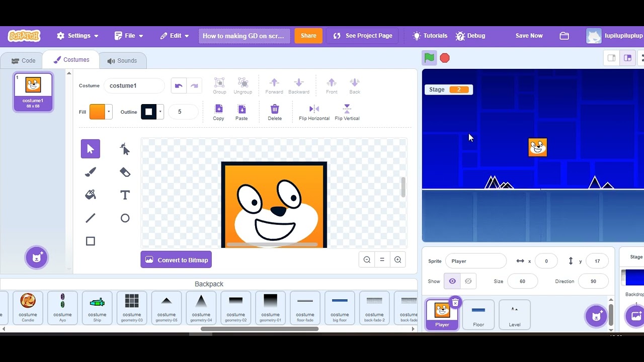
Task: Reset canvas zoom with equals button
Action: pos(382,260)
